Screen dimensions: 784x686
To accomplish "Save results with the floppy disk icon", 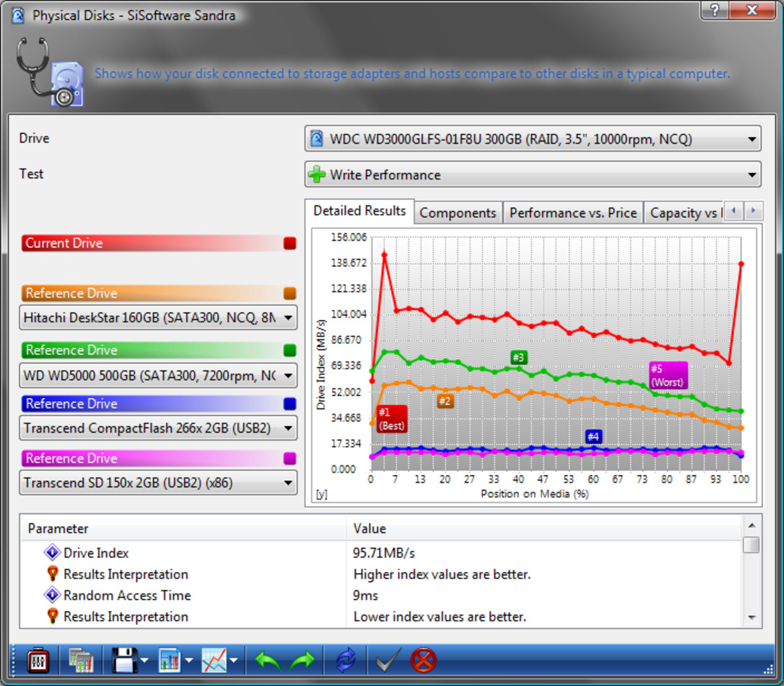I will pos(124,661).
